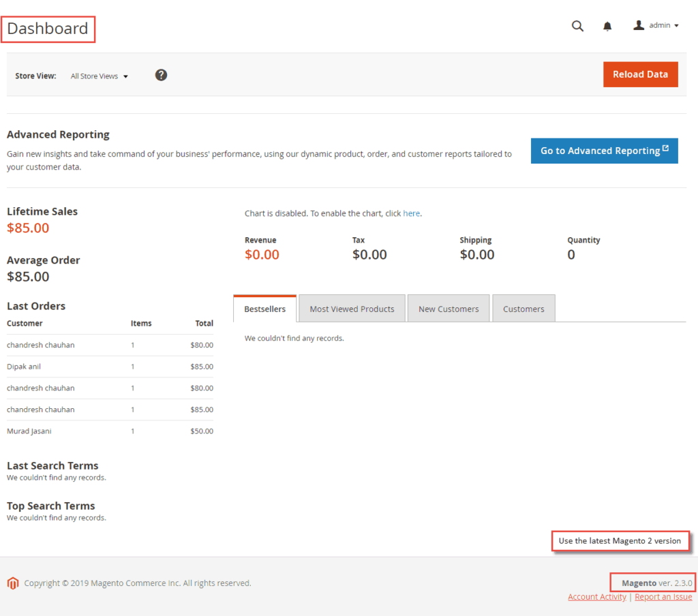The image size is (698, 616).
Task: View notifications via the bell icon
Action: coord(607,26)
